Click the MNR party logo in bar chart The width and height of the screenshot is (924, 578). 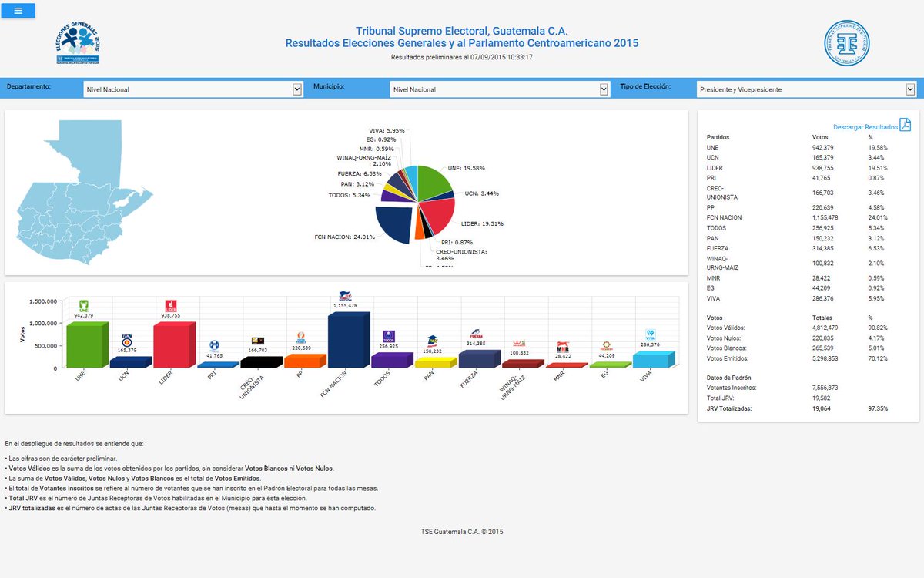[562, 349]
